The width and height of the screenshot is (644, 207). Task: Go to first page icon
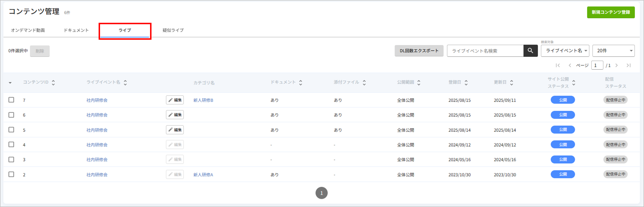coord(558,65)
